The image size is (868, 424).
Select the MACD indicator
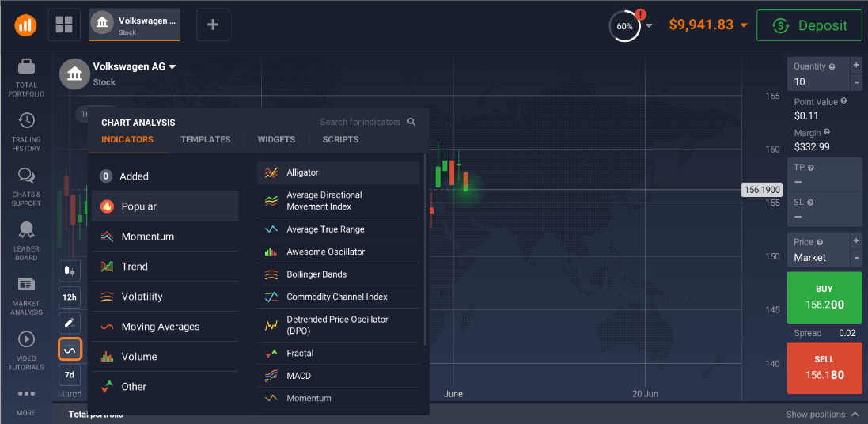pyautogui.click(x=338, y=376)
